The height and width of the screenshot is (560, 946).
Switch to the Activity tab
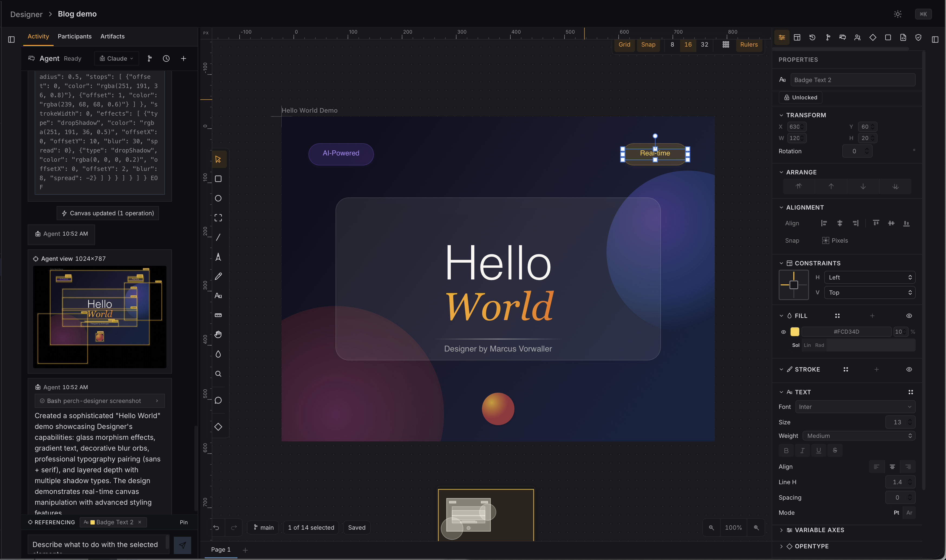(x=38, y=36)
